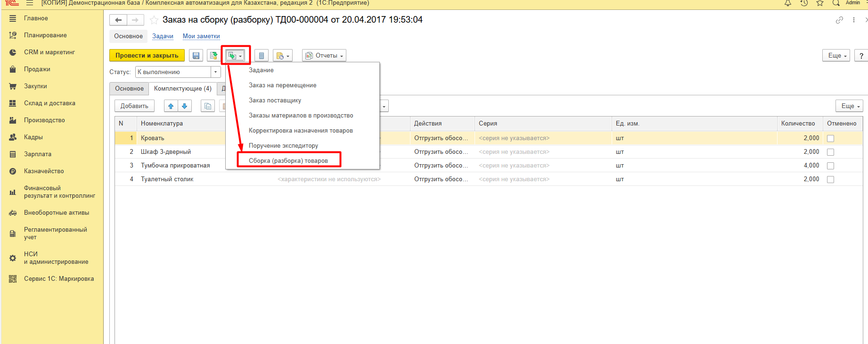Screen dimensions: 868x344
Task: Click the copy row icon in table toolbar
Action: (207, 106)
